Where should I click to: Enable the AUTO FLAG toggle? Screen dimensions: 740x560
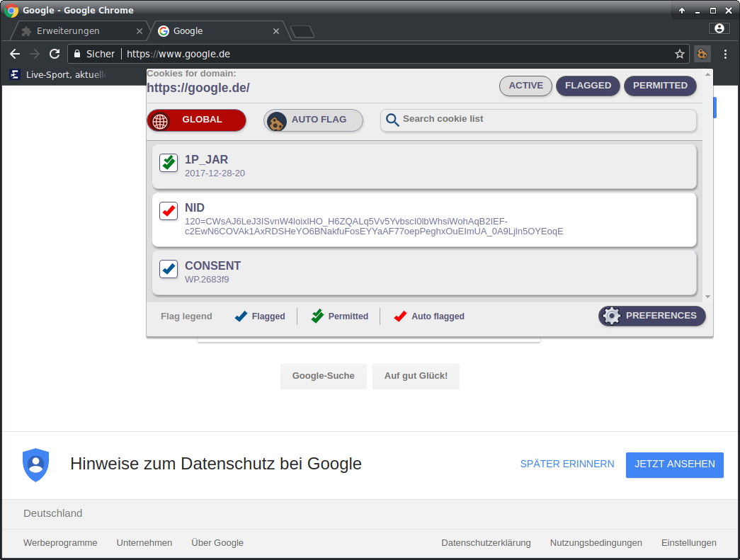[313, 120]
